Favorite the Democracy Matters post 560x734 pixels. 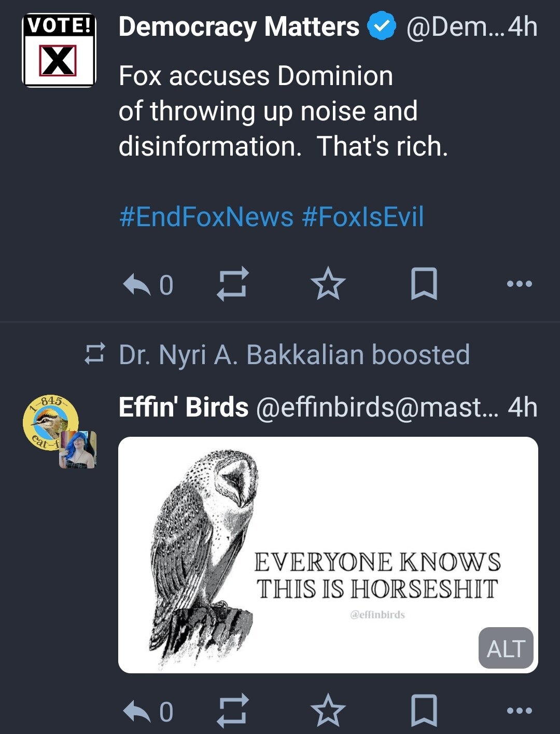pos(328,284)
